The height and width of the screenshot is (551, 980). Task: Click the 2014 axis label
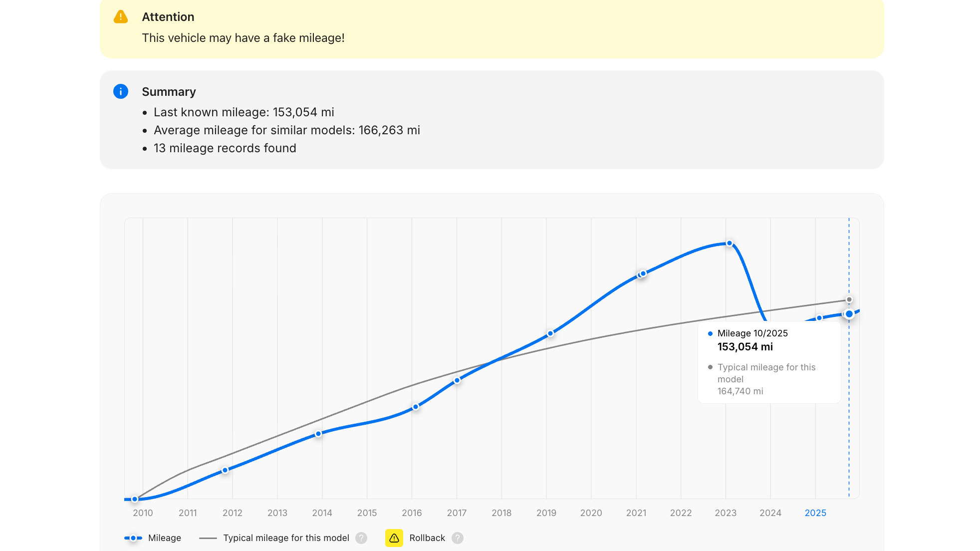[x=322, y=513]
